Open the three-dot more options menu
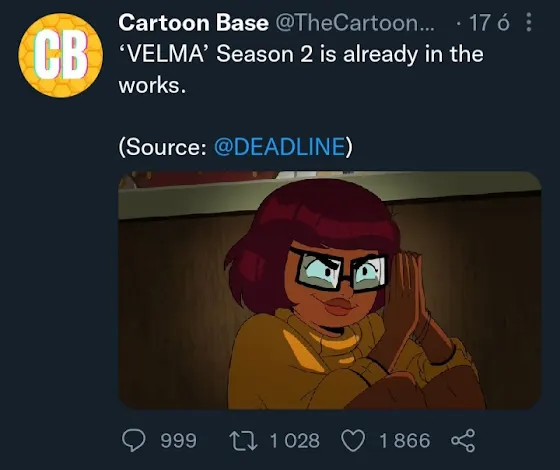Screen dimensions: 560x470 [x=529, y=22]
